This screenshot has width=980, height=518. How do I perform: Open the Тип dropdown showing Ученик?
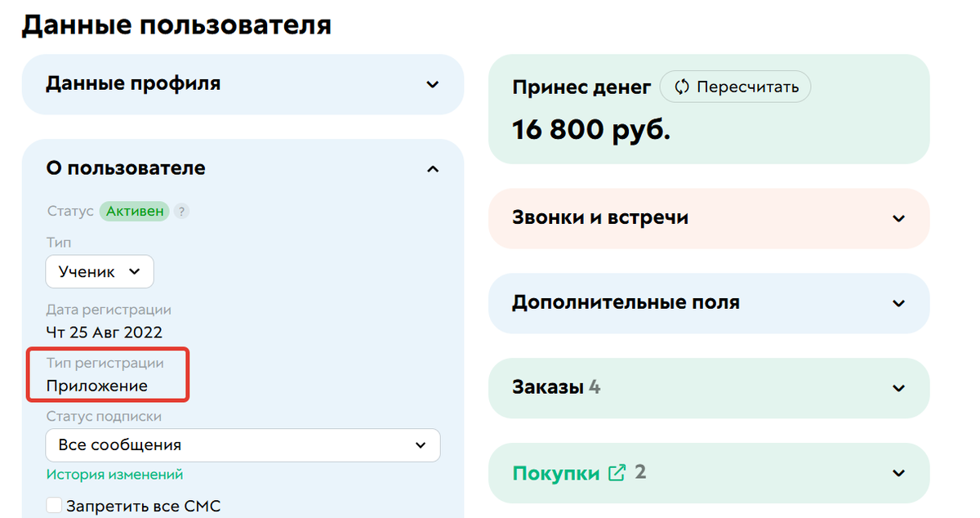click(99, 271)
